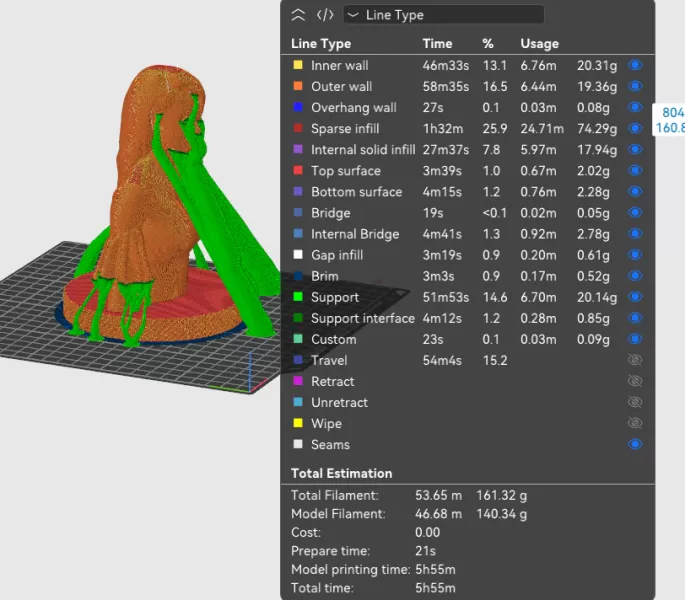This screenshot has height=600, width=685.
Task: Toggle Outer wall visibility eye icon
Action: point(635,87)
